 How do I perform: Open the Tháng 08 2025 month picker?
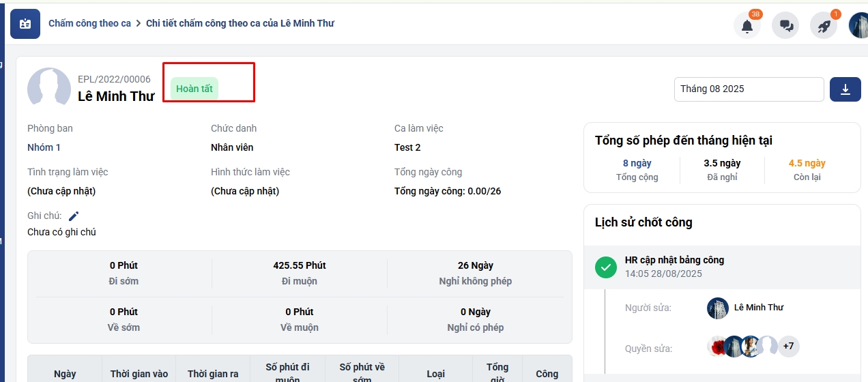pos(749,89)
